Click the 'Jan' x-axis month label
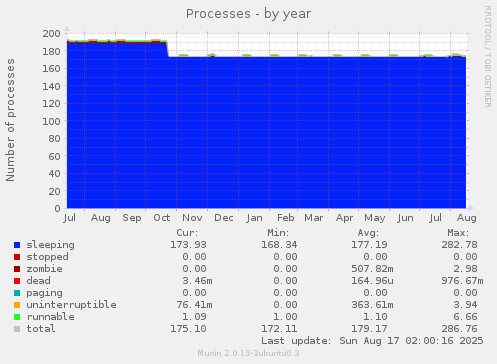Image resolution: width=497 pixels, height=364 pixels. 254,218
